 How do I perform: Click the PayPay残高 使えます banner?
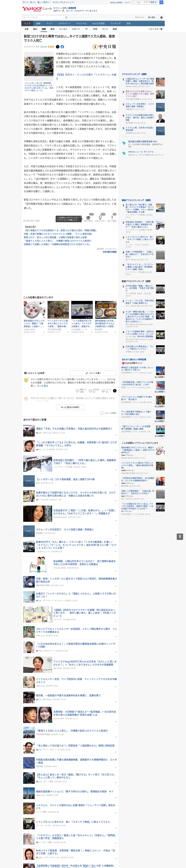tap(132, 363)
